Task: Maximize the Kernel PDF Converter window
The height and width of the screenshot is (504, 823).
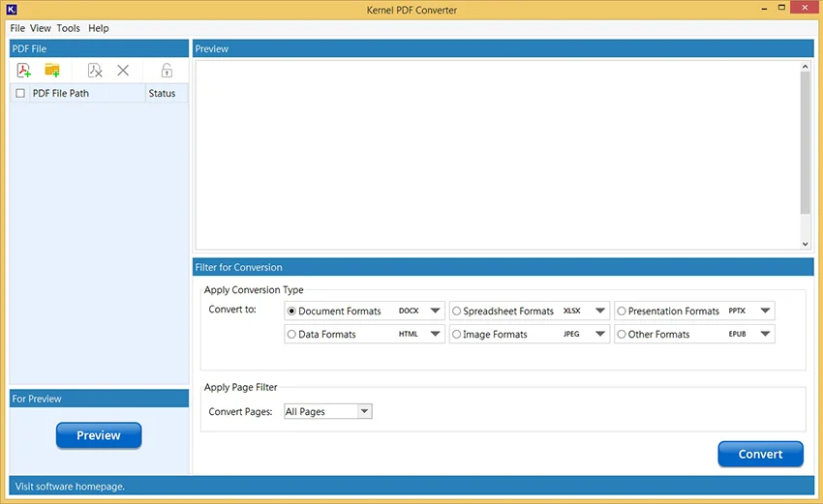Action: [x=781, y=8]
